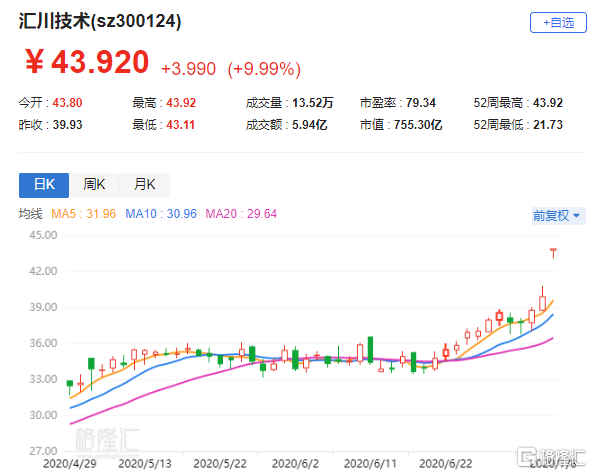Switch to 月K monthly chart tab
592x474 pixels.
tap(145, 185)
